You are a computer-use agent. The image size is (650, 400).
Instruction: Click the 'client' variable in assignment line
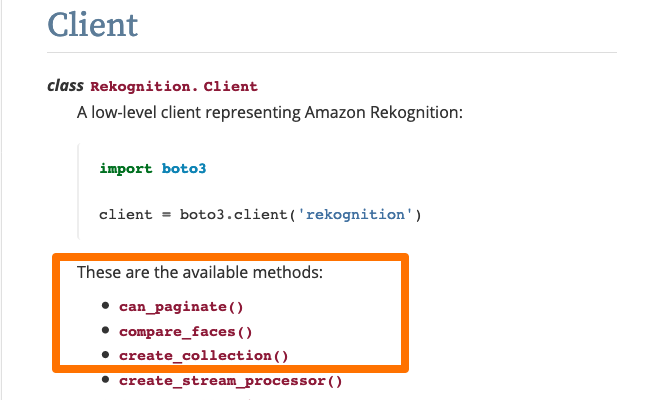pos(126,214)
